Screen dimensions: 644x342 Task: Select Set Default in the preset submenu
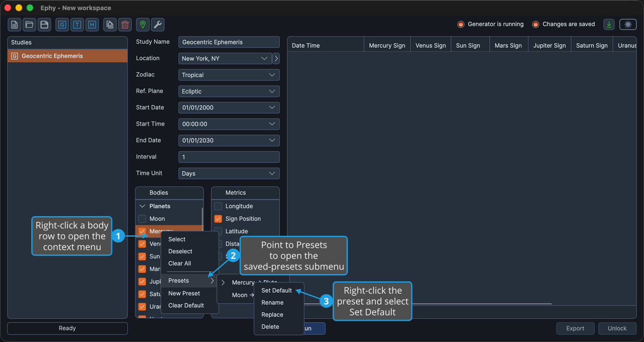[279, 290]
